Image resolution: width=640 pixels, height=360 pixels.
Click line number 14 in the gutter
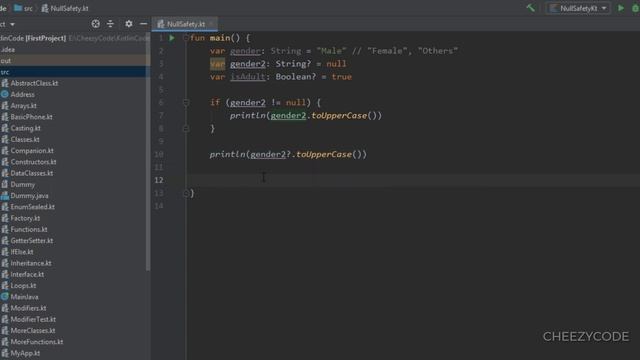click(x=159, y=206)
